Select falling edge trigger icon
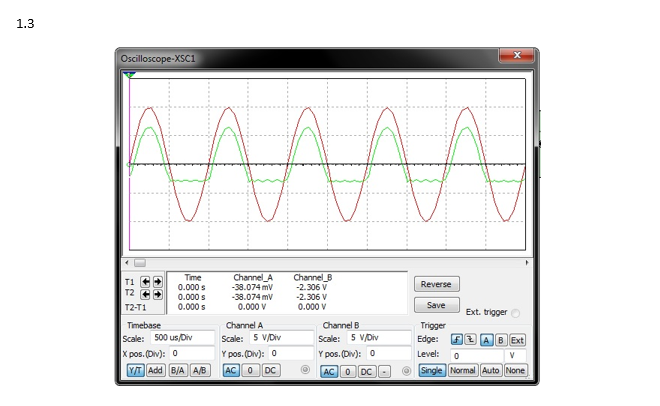 [471, 339]
